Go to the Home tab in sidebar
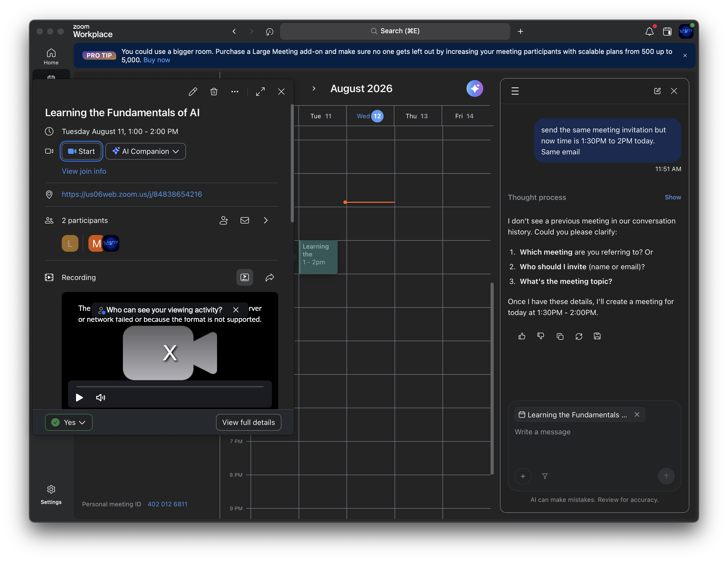The width and height of the screenshot is (728, 561). coord(51,56)
